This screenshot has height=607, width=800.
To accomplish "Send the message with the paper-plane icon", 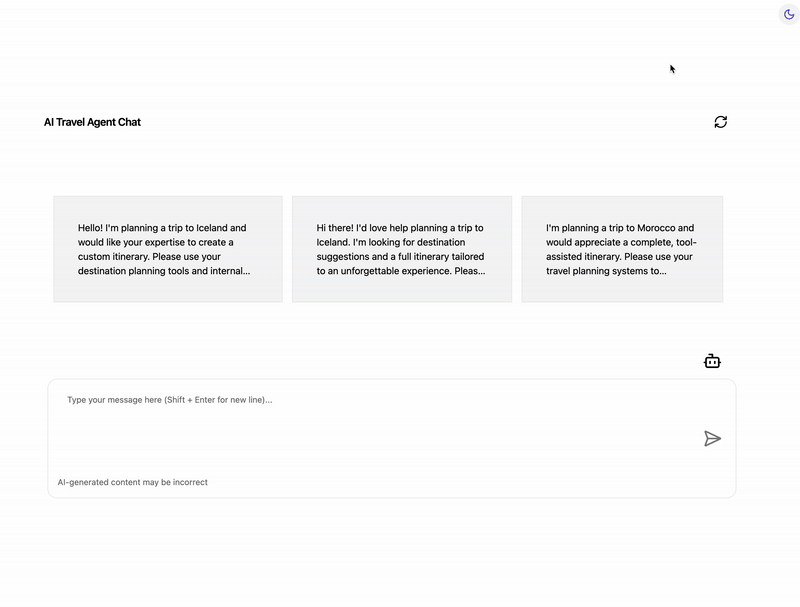I will click(x=712, y=438).
